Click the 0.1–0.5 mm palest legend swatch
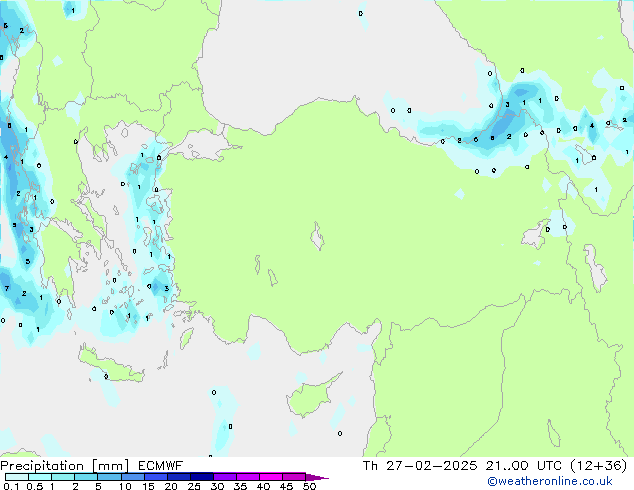634x490 pixels. pos(17,477)
